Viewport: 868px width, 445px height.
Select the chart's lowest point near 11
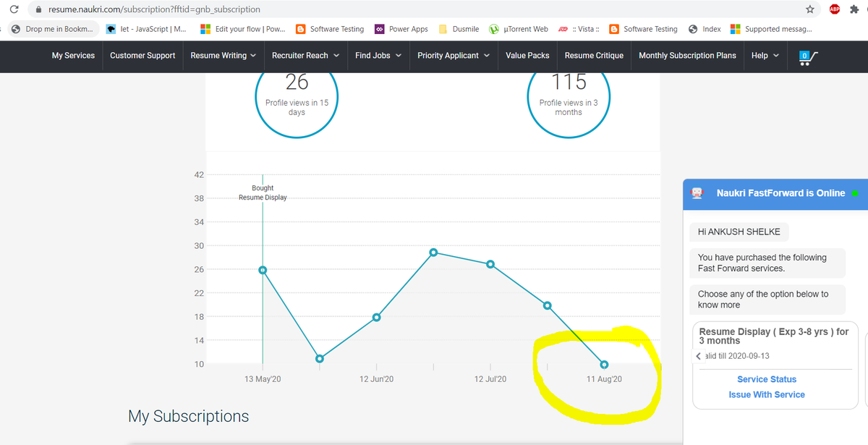[x=319, y=359]
